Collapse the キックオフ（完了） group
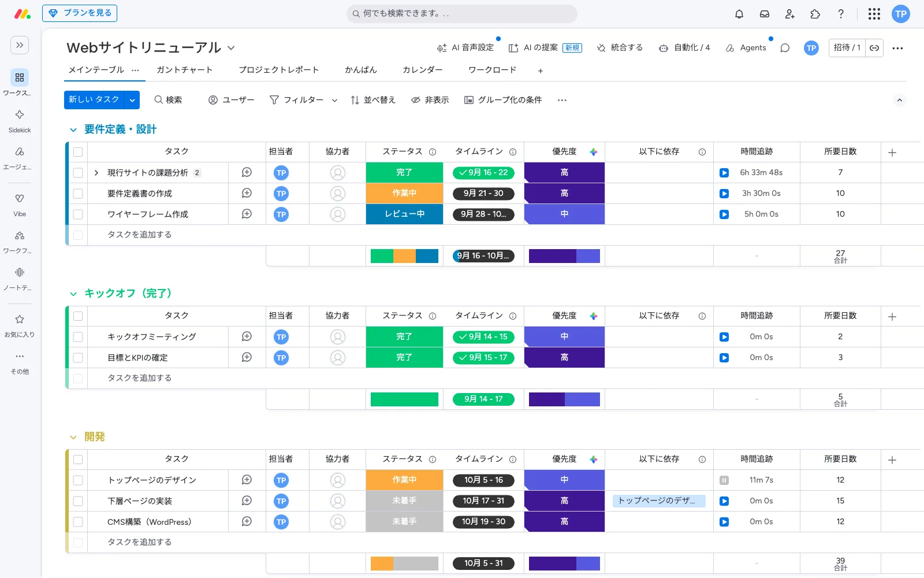Image resolution: width=924 pixels, height=578 pixels. click(x=73, y=294)
